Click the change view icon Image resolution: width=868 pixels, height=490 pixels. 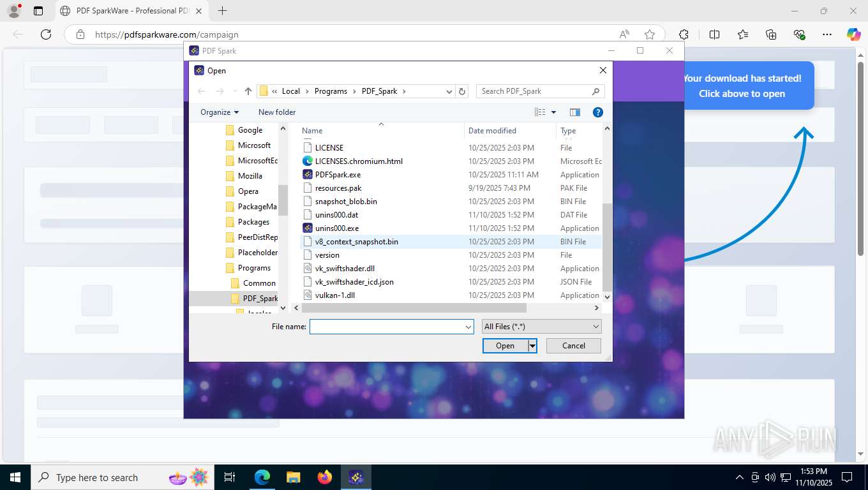540,112
